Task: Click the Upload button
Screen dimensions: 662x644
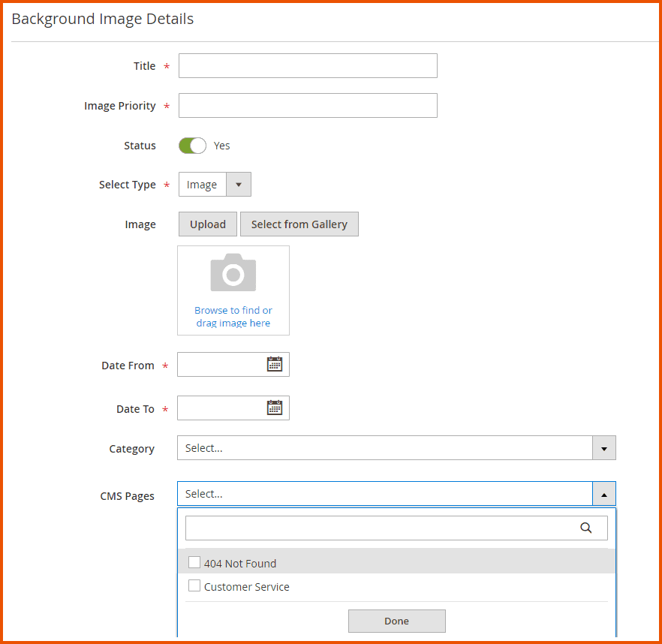Action: click(x=208, y=224)
